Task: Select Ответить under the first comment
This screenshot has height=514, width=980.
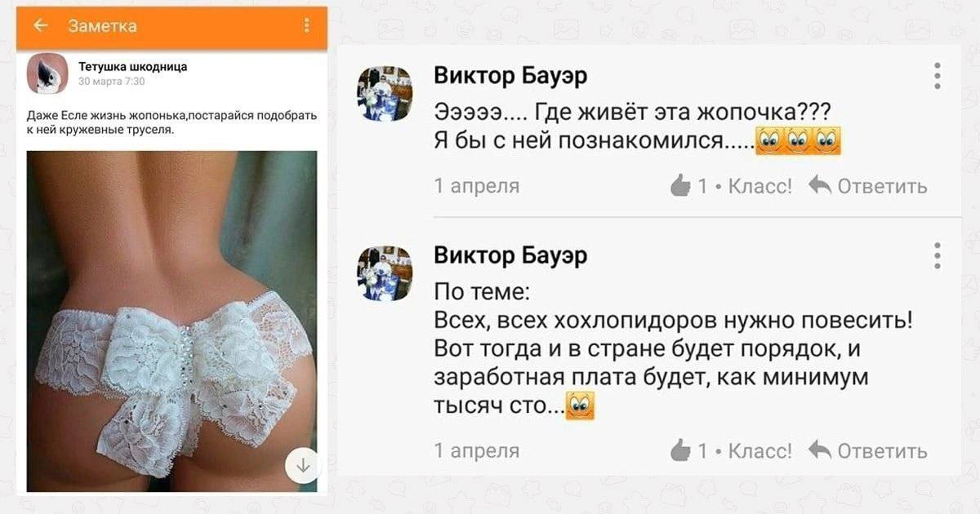Action: click(882, 187)
